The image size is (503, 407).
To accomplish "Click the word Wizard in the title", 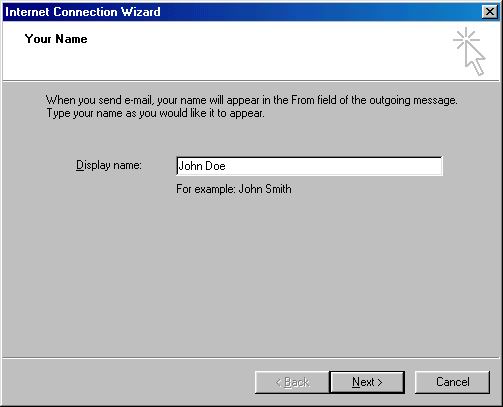I will click(141, 12).
